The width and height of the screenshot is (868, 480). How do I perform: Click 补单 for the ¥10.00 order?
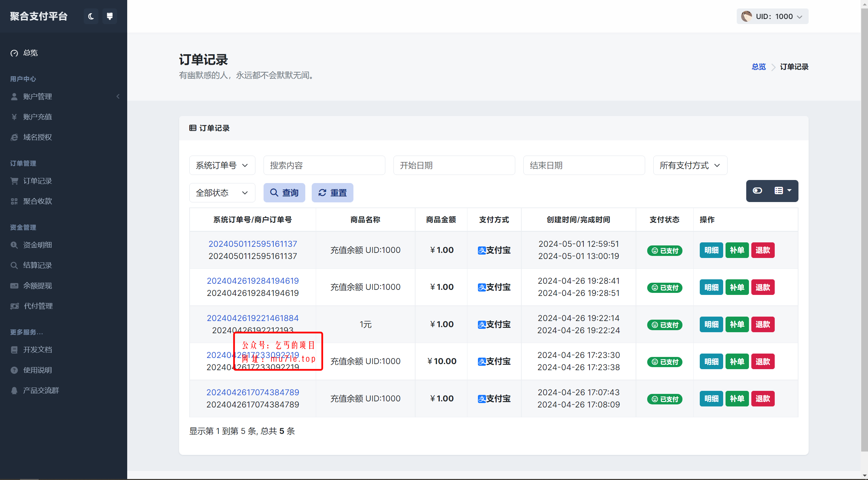coord(737,362)
